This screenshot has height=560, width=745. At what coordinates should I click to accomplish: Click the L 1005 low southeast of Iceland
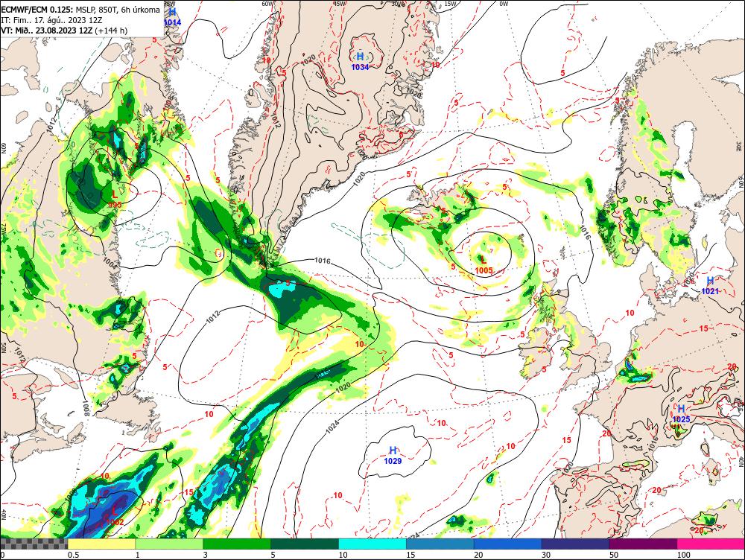pyautogui.click(x=484, y=265)
